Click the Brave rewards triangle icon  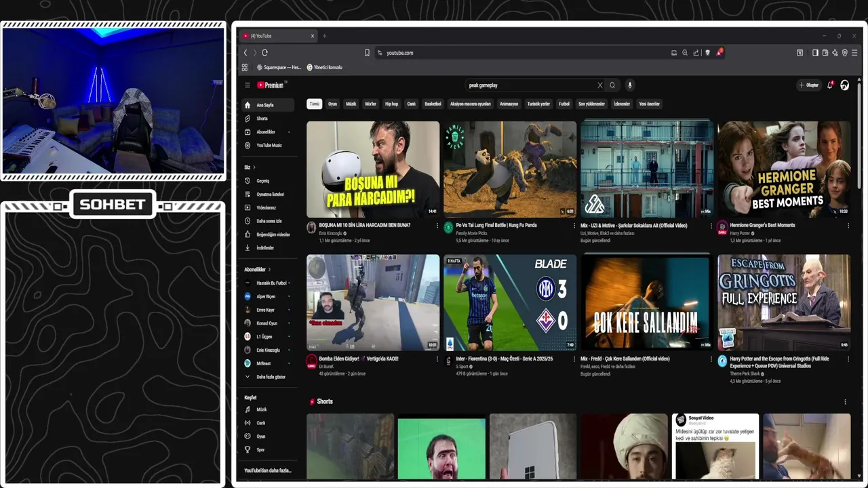click(719, 52)
